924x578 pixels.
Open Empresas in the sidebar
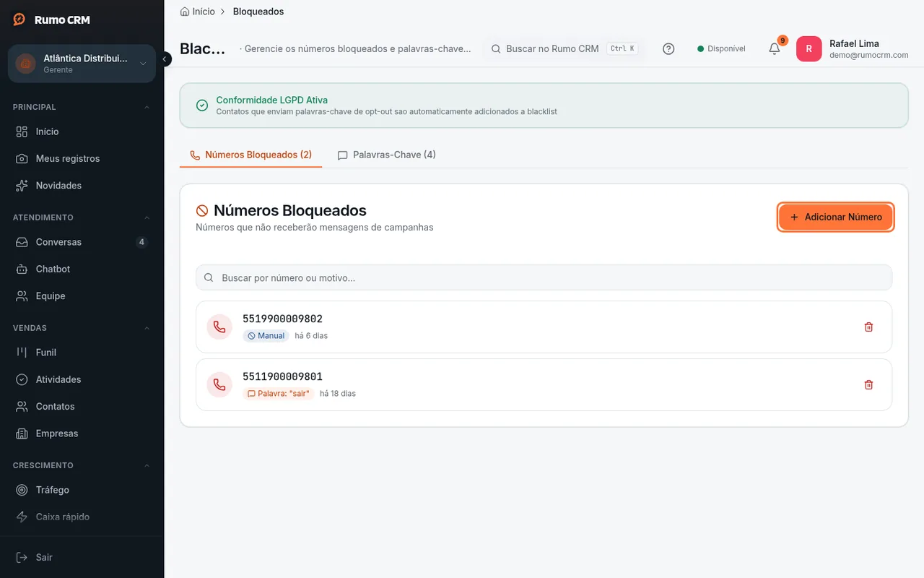(x=82, y=433)
